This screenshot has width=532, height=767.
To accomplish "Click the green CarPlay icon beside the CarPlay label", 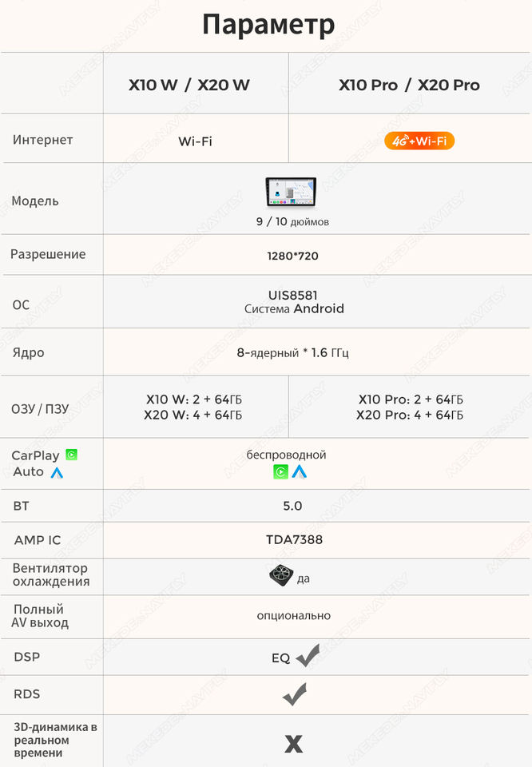I will pos(71,455).
